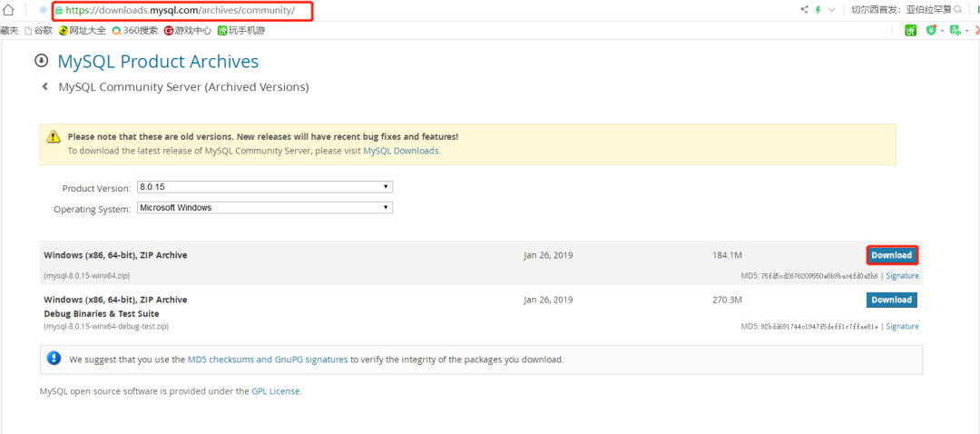The width and height of the screenshot is (980, 434).
Task: Click Jan 26, 2019 date in first row
Action: coord(548,255)
